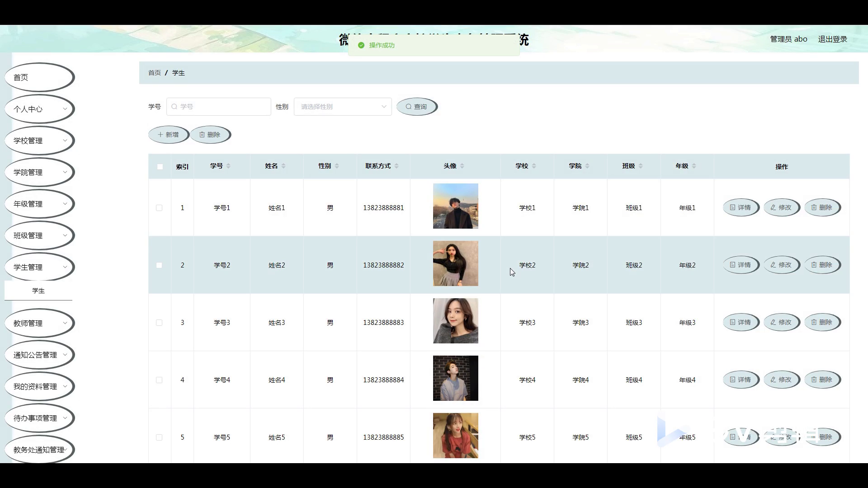868x488 pixels.
Task: Sort table by 班级 column arrows
Action: 641,166
